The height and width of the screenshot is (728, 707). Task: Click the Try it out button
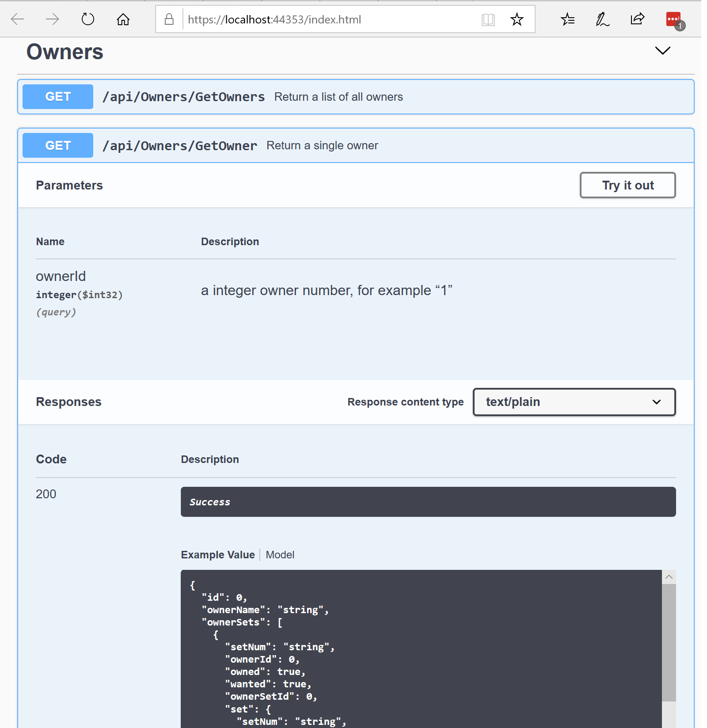pyautogui.click(x=627, y=185)
